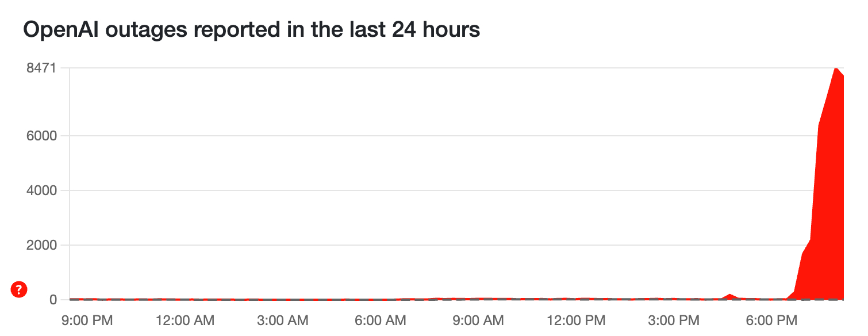868x336 pixels.
Task: Click the red question mark help icon
Action: pyautogui.click(x=20, y=290)
